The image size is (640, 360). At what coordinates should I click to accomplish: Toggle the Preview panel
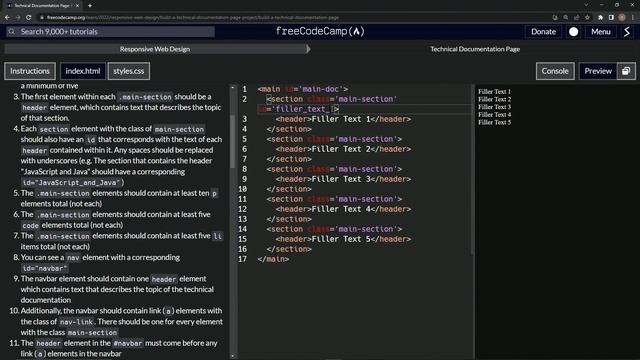(598, 71)
